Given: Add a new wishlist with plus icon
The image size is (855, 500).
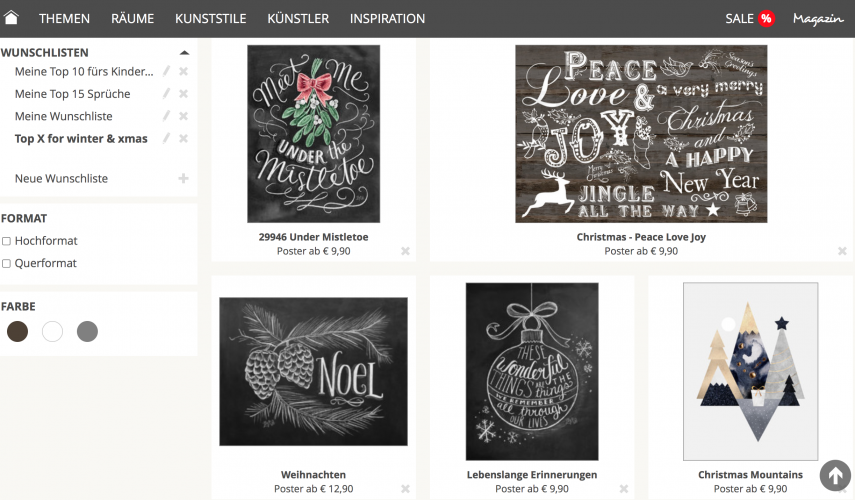Looking at the screenshot, I should (184, 178).
